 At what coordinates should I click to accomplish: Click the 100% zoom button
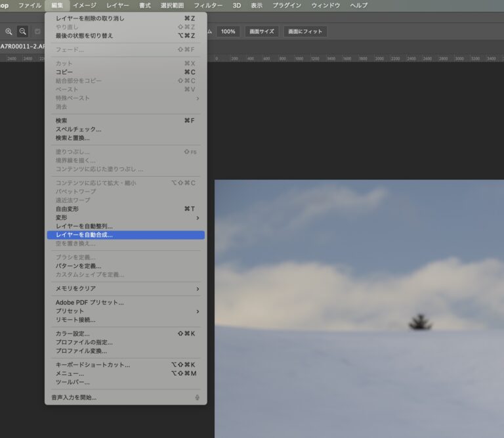click(x=228, y=32)
